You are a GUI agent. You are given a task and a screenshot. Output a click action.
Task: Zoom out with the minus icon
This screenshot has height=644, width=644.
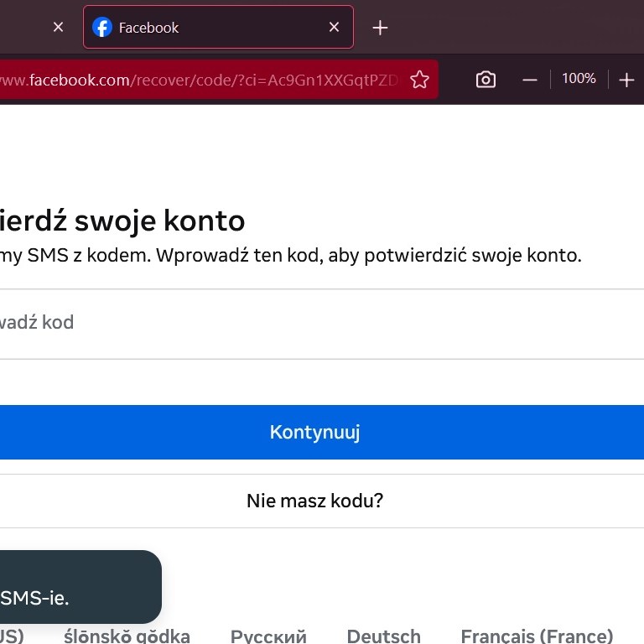pos(529,80)
